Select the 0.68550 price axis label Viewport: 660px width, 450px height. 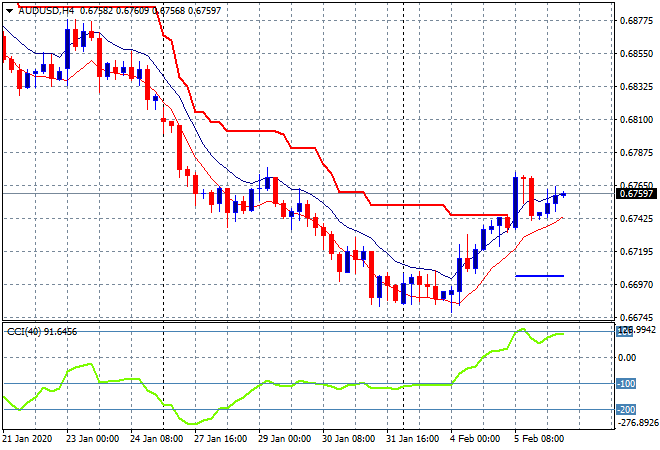[637, 54]
